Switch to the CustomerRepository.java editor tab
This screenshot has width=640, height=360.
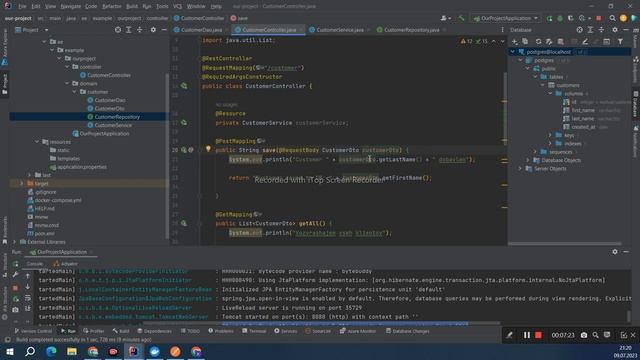coord(408,30)
